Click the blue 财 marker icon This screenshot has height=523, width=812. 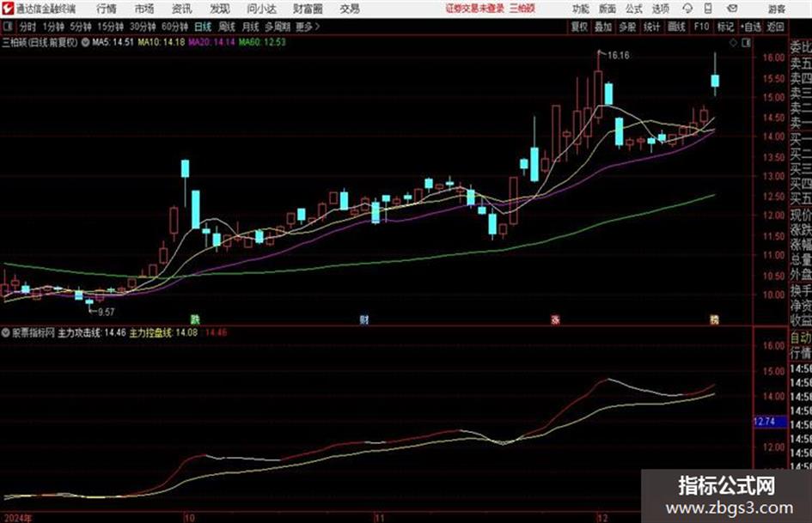point(364,319)
